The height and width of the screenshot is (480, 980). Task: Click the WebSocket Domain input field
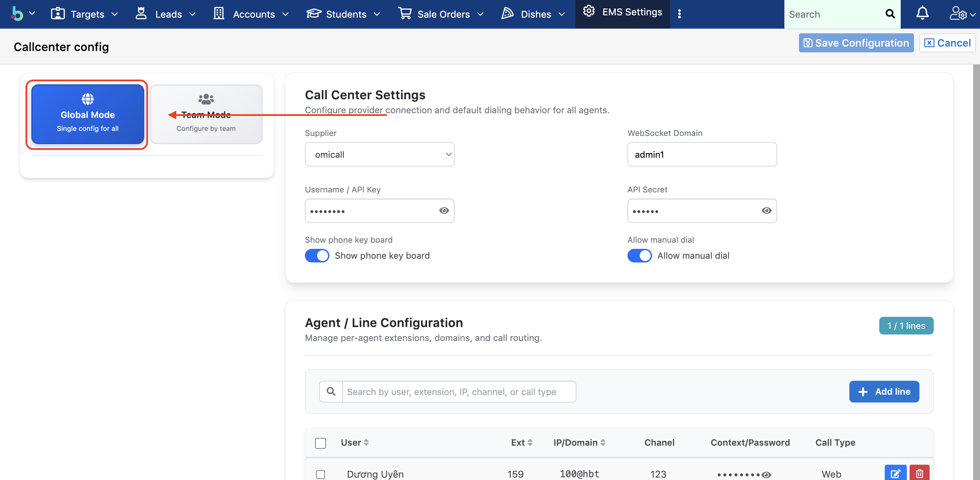702,154
